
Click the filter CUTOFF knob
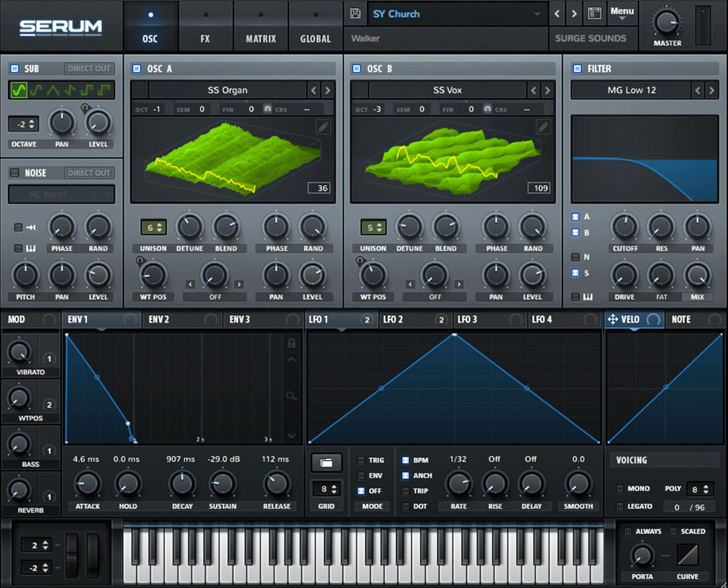click(x=625, y=226)
